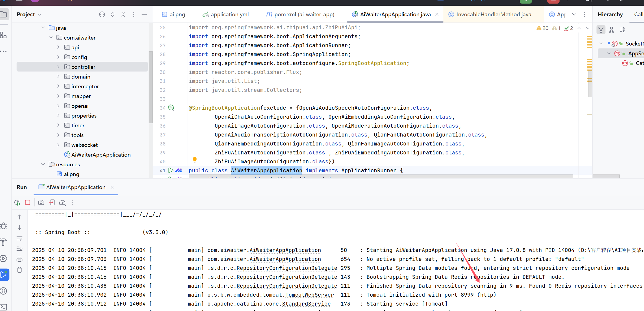Stop the running application with the red square
The image size is (644, 311).
point(28,203)
